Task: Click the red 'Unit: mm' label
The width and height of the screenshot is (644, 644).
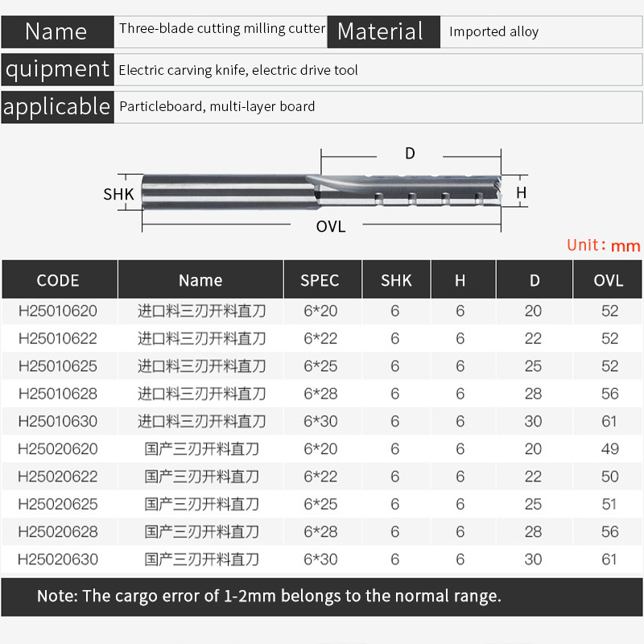Action: [603, 246]
